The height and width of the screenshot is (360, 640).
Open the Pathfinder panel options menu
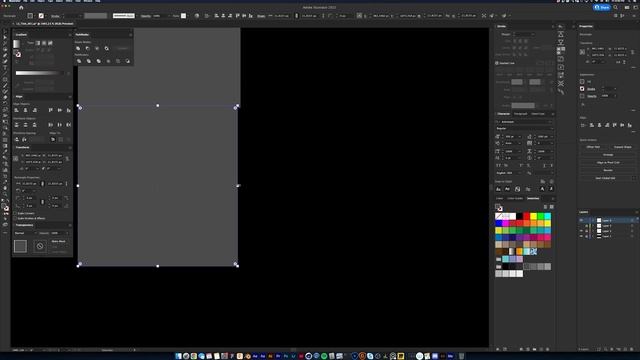pos(130,35)
